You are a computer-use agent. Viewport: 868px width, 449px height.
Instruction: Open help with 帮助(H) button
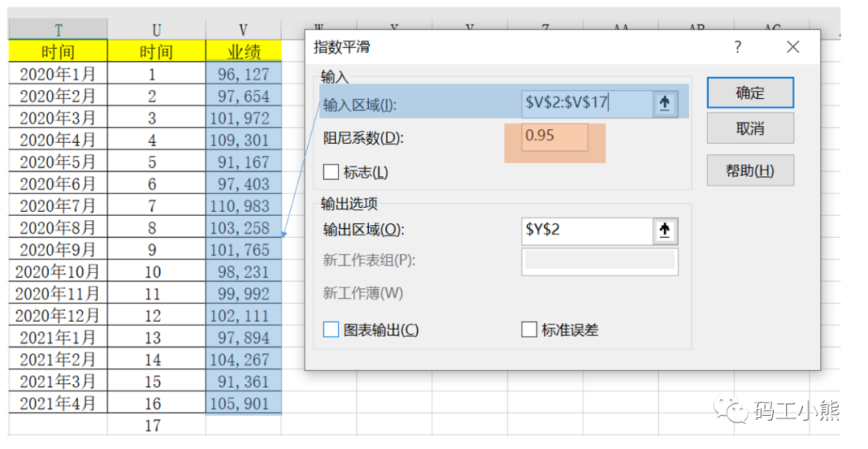tap(750, 170)
